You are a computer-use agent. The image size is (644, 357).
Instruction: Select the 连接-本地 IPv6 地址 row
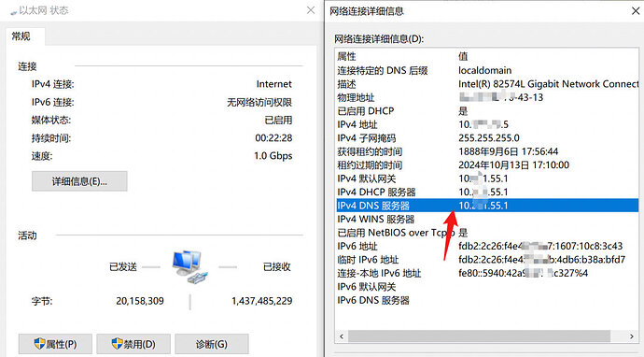(487, 273)
